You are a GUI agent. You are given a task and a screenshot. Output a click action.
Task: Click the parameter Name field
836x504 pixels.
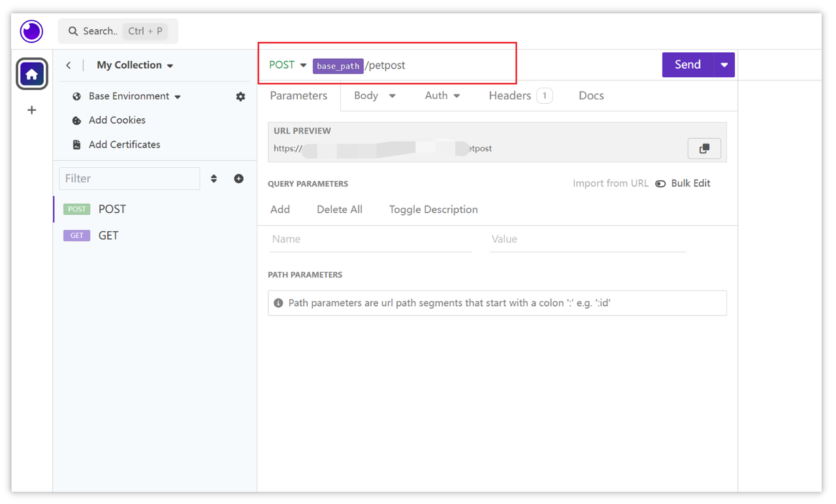pyautogui.click(x=371, y=239)
